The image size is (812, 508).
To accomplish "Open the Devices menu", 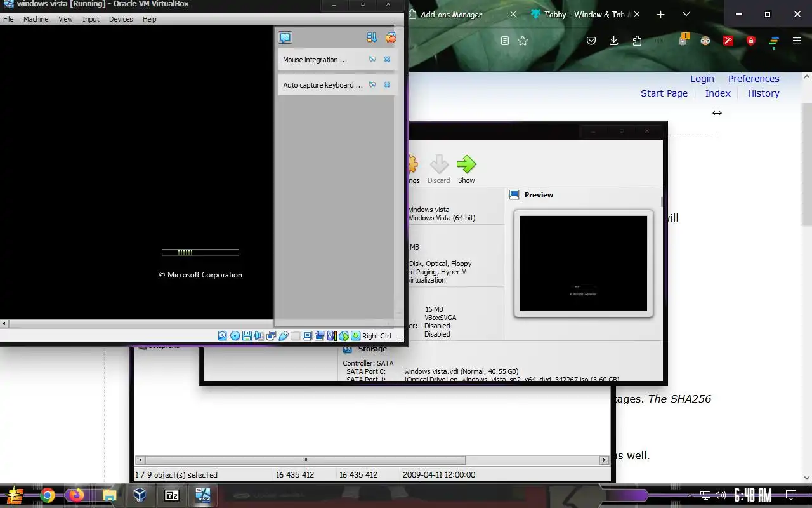I will point(121,19).
